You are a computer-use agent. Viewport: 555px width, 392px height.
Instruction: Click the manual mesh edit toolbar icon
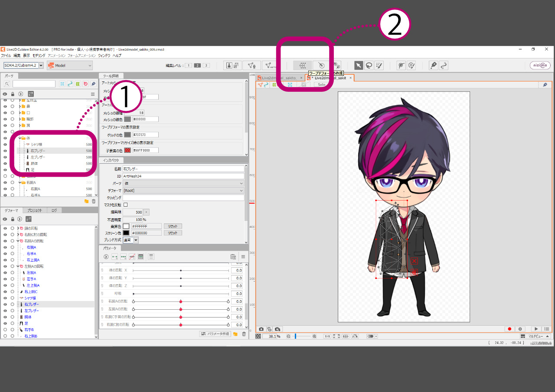pos(251,65)
